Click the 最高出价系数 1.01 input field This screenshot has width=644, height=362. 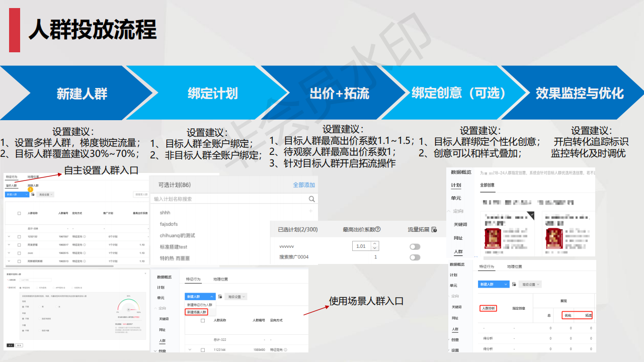(x=361, y=246)
